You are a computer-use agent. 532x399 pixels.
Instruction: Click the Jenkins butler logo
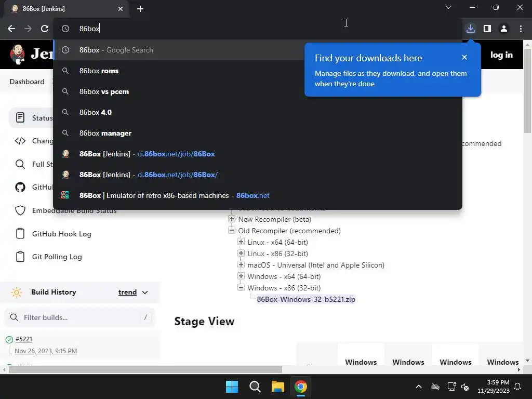[x=17, y=54]
